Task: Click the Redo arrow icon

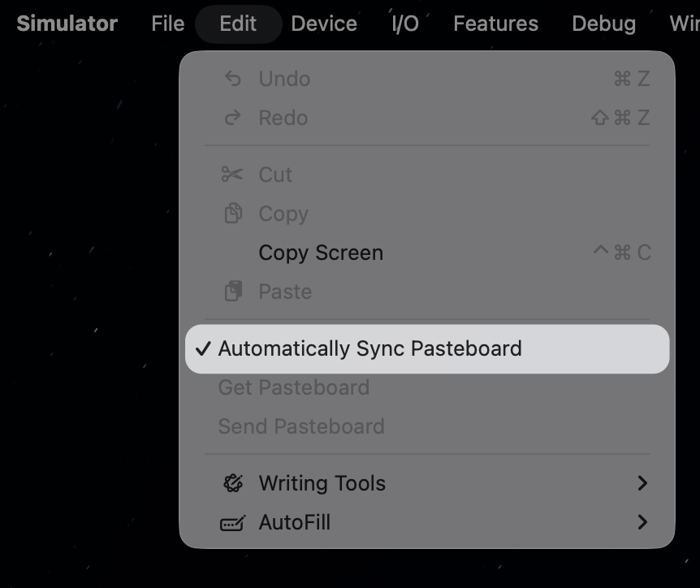Action: [233, 118]
